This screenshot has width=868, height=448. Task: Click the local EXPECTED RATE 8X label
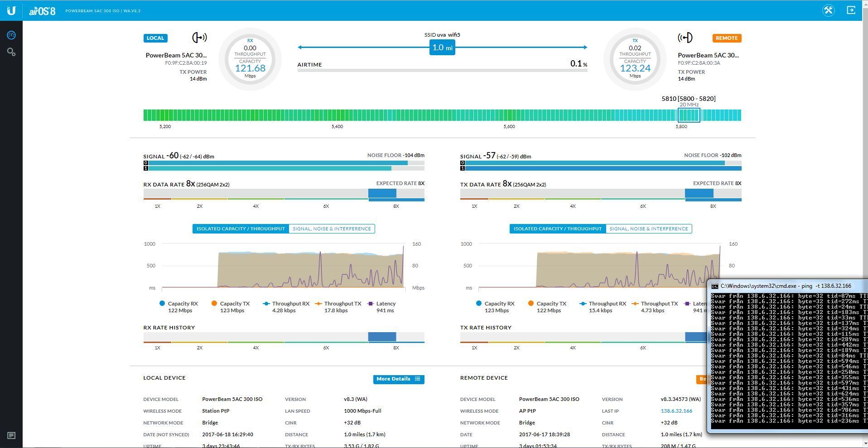point(400,183)
